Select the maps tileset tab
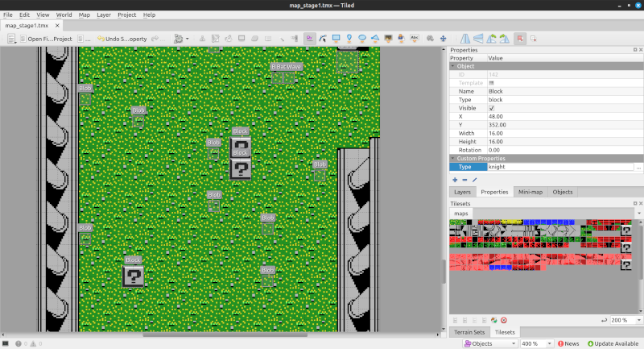644x349 pixels. click(460, 214)
